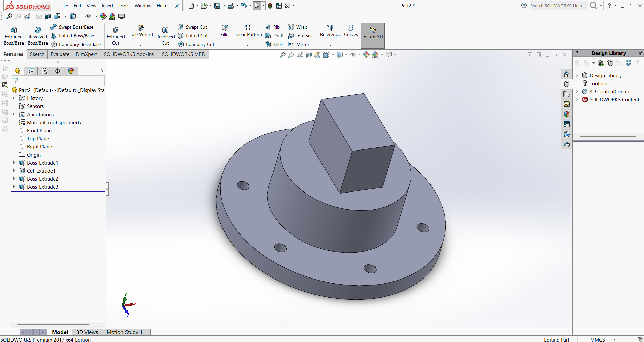Click the Mirror tool
Image resolution: width=644 pixels, height=342 pixels.
point(299,44)
